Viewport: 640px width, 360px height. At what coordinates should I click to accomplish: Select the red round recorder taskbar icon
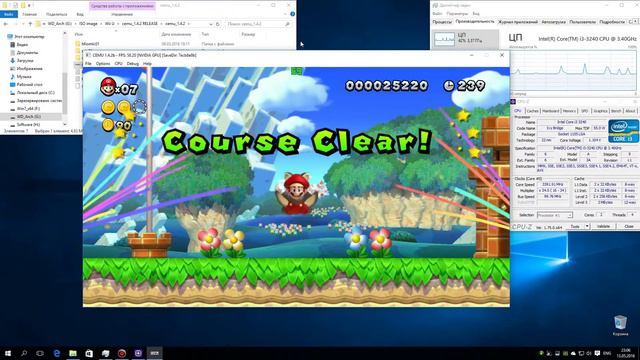pos(122,353)
